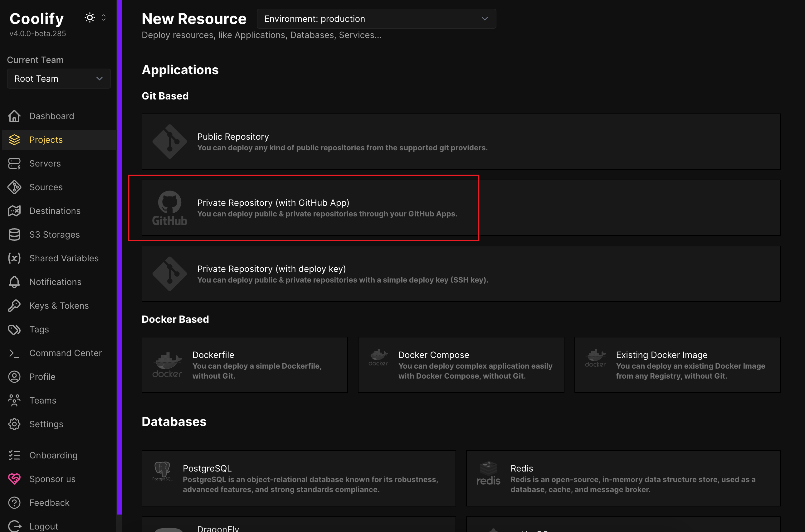
Task: Click the S3 Storages database icon
Action: [14, 235]
